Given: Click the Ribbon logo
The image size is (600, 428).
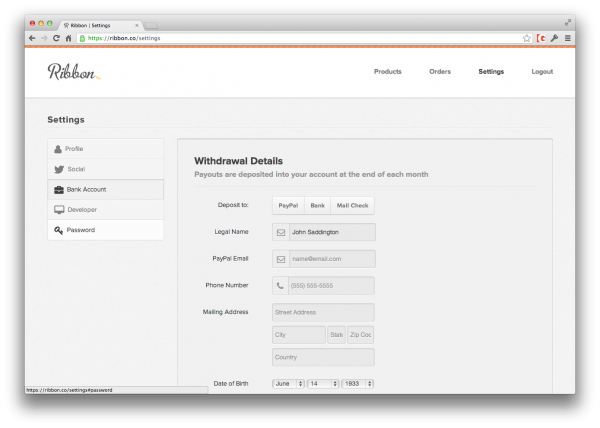Looking at the screenshot, I should click(x=73, y=72).
